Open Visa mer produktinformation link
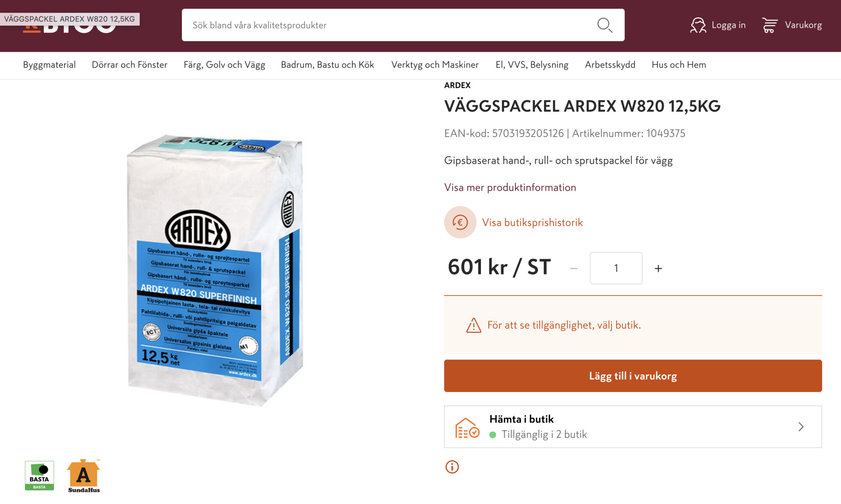Viewport: 841px width, 504px height. tap(510, 188)
